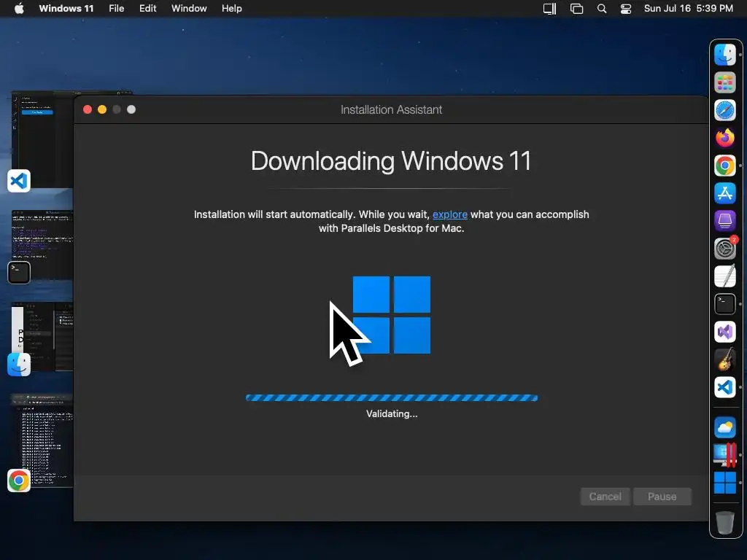Image resolution: width=747 pixels, height=560 pixels.
Task: Open the Trash in the Dock
Action: (x=724, y=522)
